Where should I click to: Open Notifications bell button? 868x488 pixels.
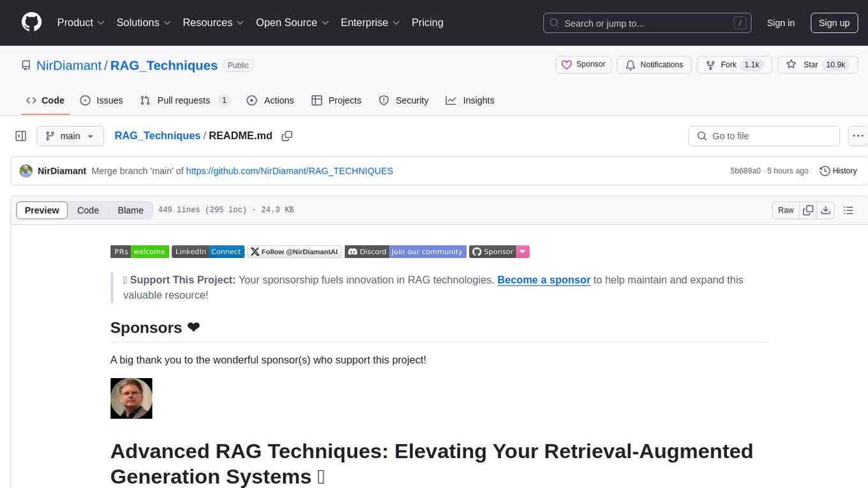click(654, 65)
